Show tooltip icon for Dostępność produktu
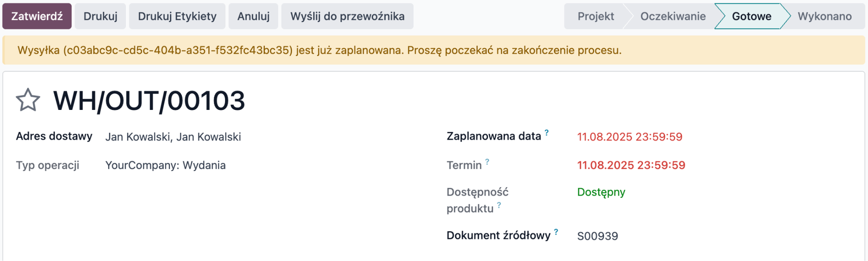 click(499, 205)
